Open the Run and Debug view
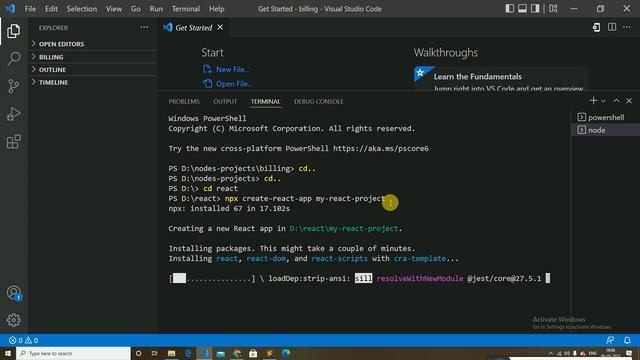This screenshot has height=360, width=640. (x=13, y=114)
